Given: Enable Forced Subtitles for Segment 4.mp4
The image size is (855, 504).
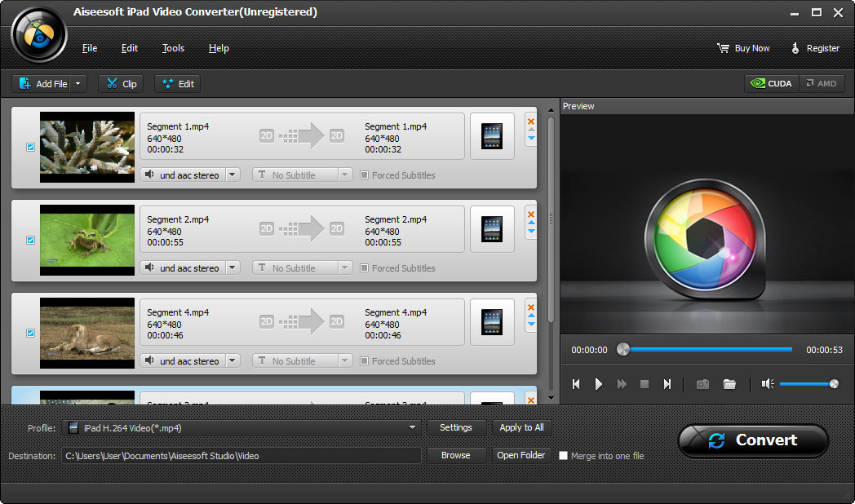Looking at the screenshot, I should 364,360.
